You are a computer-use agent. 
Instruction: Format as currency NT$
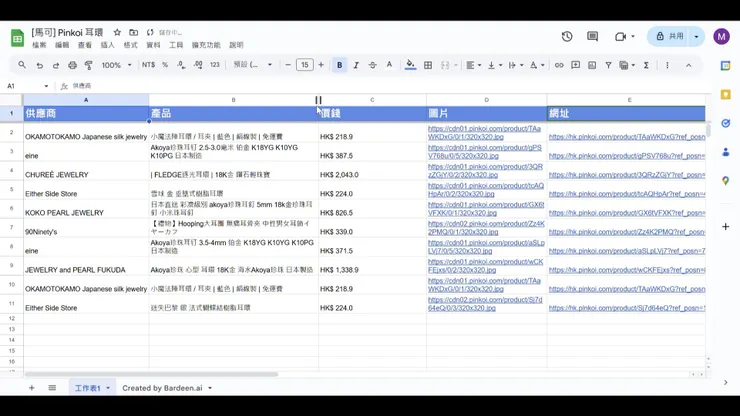148,65
